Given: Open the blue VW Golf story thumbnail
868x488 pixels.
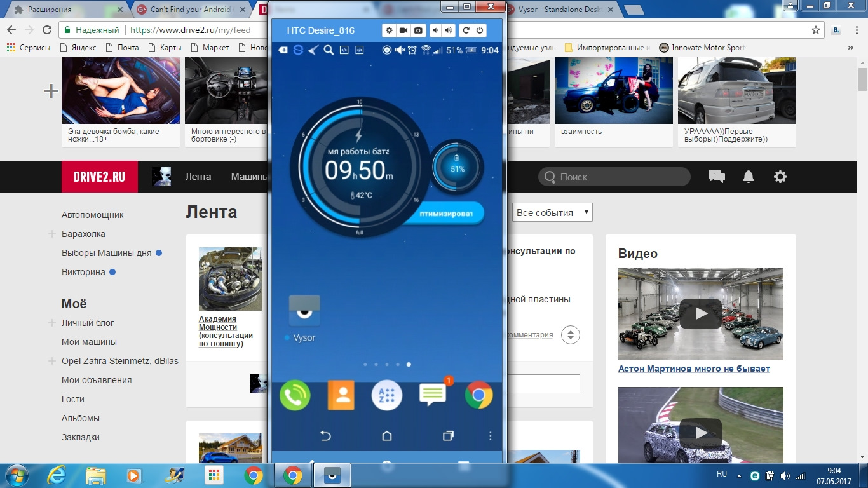Looking at the screenshot, I should point(614,90).
